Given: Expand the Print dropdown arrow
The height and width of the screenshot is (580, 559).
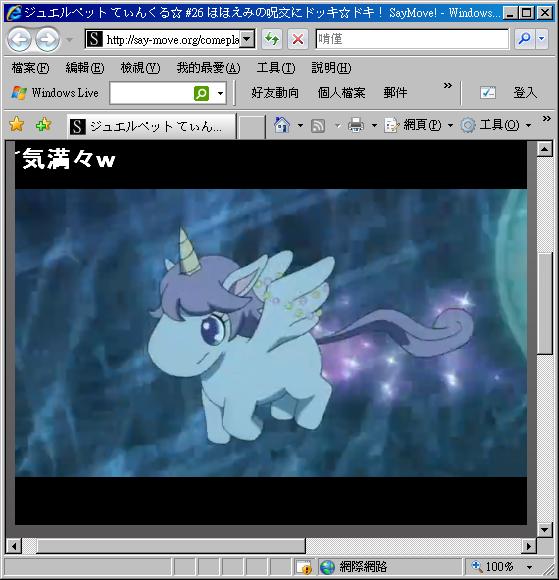Looking at the screenshot, I should 374,125.
